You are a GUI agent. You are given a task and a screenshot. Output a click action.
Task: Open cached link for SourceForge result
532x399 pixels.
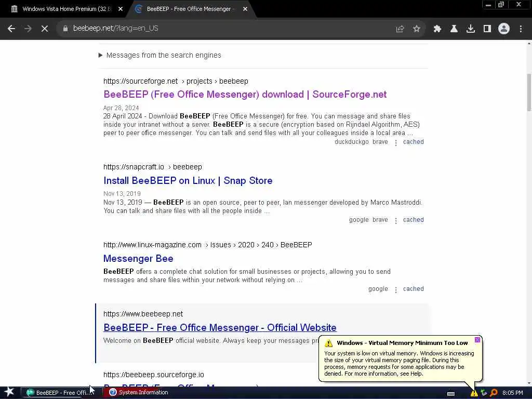(x=413, y=142)
